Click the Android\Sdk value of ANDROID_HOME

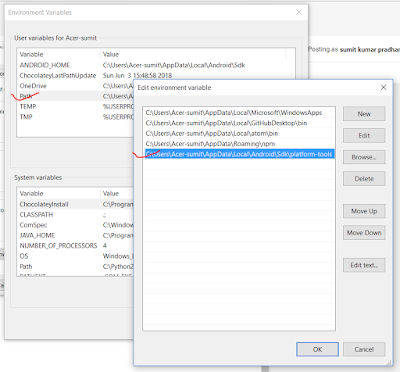coord(174,65)
